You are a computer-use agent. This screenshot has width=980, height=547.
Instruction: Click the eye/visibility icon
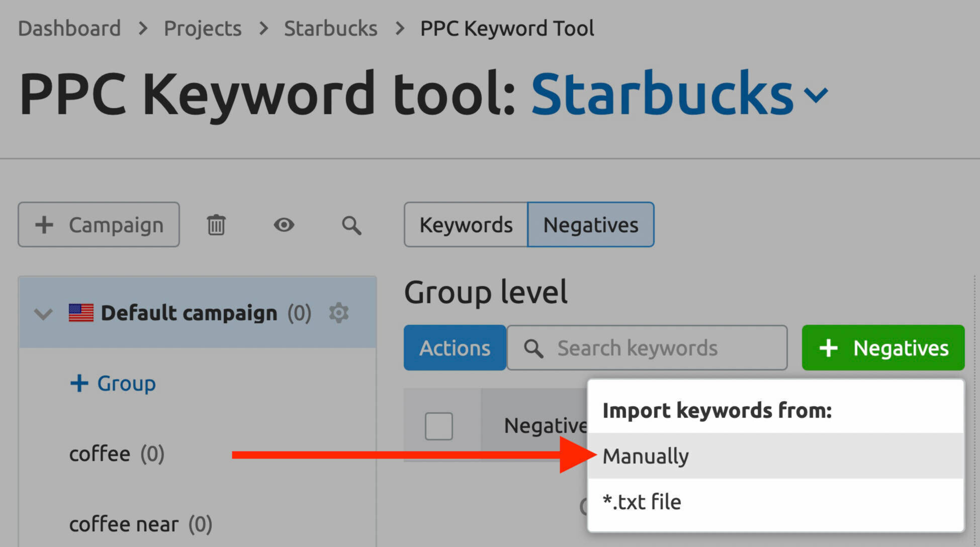[284, 225]
